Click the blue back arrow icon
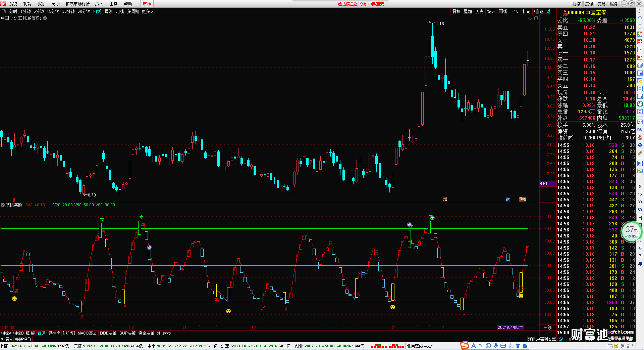Screen dimensions: 644x350 point(640,11)
